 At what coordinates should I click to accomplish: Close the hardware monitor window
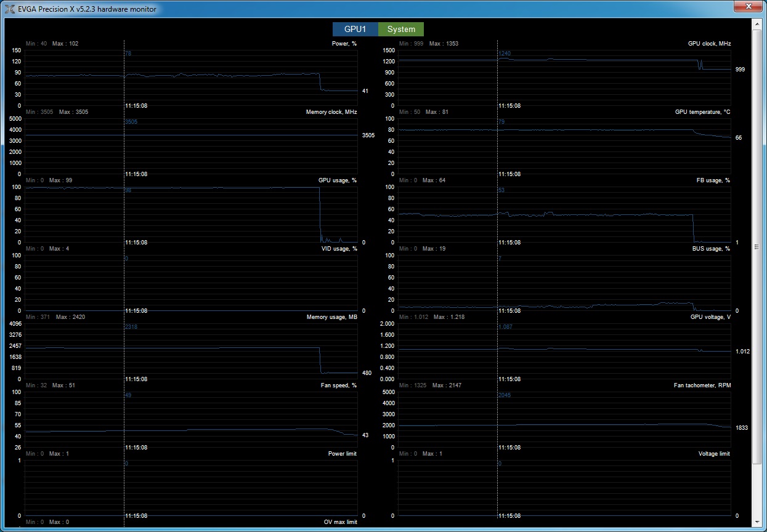[x=748, y=6]
